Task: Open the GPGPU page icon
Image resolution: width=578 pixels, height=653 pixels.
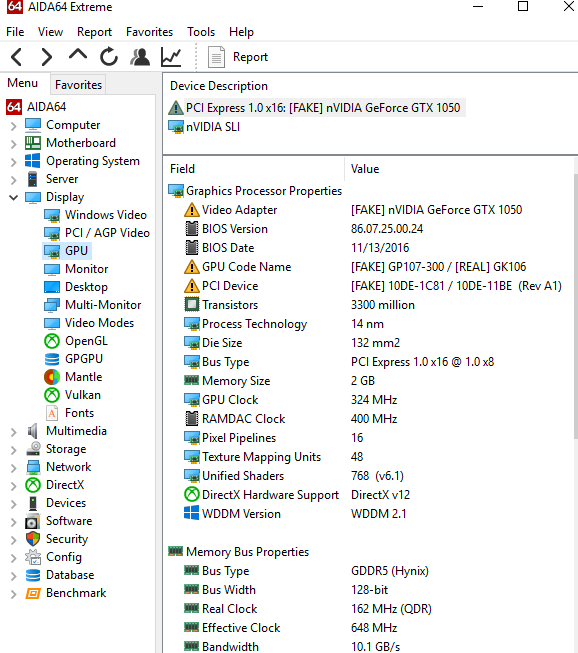Action: click(52, 359)
